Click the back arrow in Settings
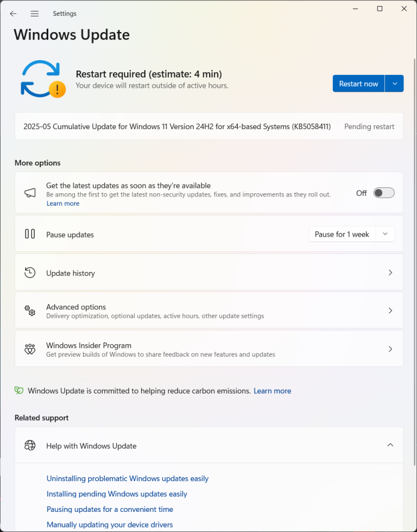The height and width of the screenshot is (532, 417). 13,14
